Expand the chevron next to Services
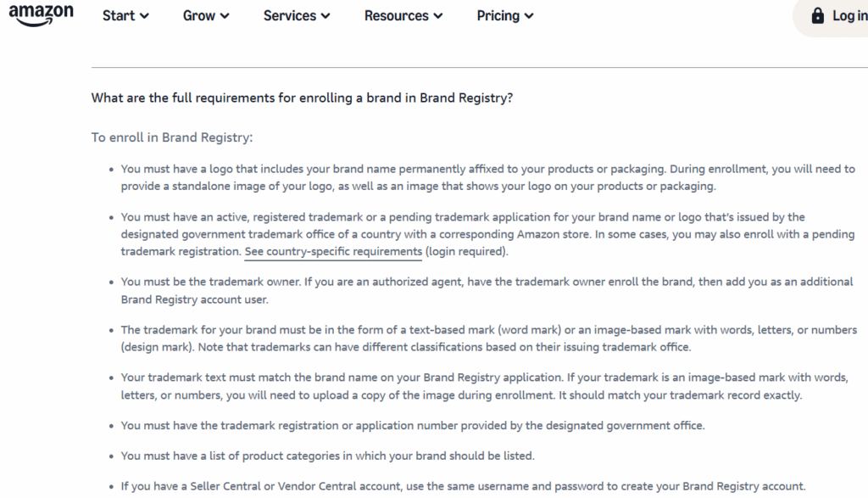This screenshot has width=868, height=498. [325, 16]
